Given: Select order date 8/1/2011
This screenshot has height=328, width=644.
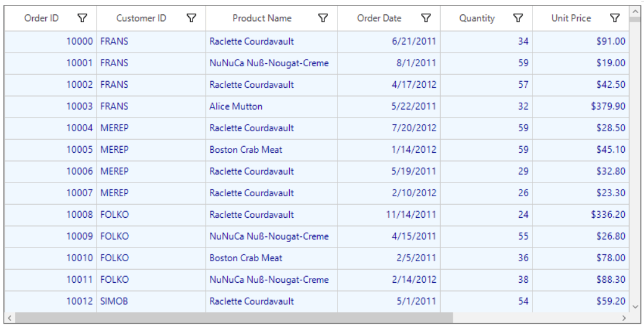Looking at the screenshot, I should [389, 63].
